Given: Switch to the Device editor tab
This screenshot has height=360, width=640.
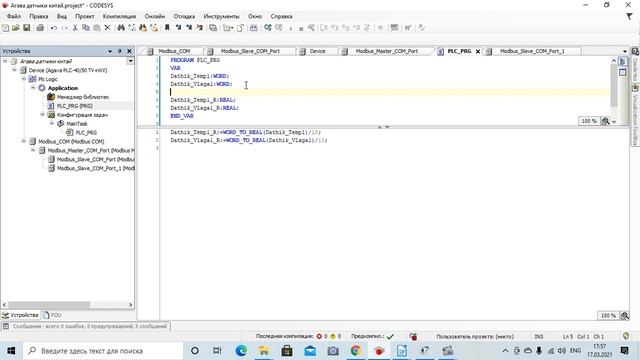Looking at the screenshot, I should pyautogui.click(x=317, y=51).
